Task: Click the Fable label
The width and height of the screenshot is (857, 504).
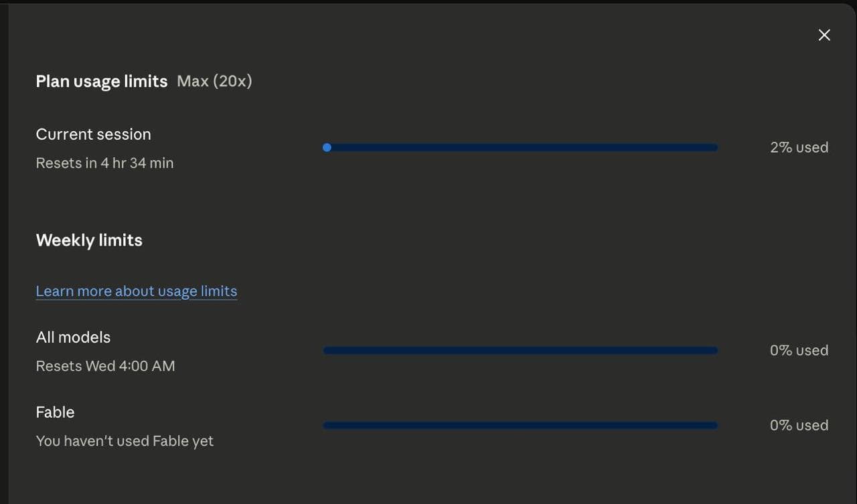Action: coord(55,412)
